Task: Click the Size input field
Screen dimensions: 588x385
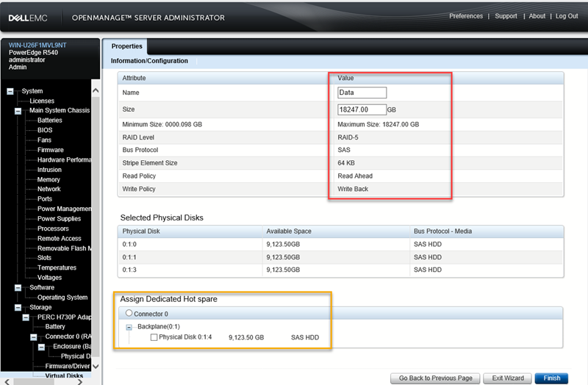Action: pyautogui.click(x=362, y=109)
